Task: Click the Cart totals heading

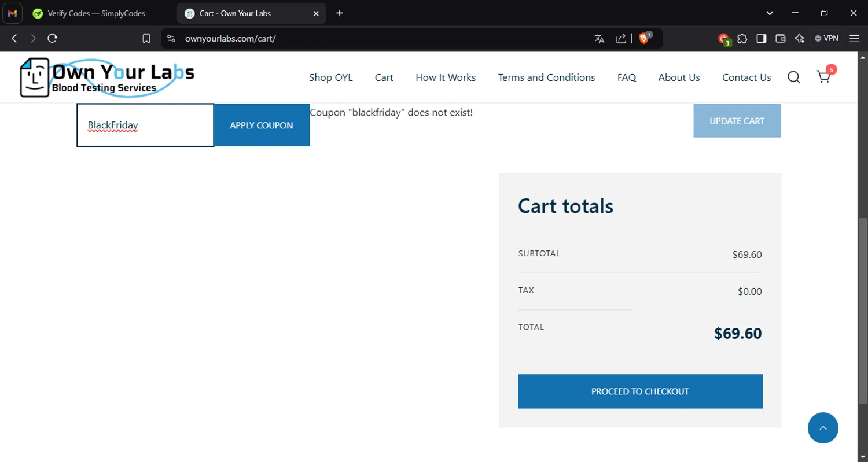Action: (x=565, y=206)
